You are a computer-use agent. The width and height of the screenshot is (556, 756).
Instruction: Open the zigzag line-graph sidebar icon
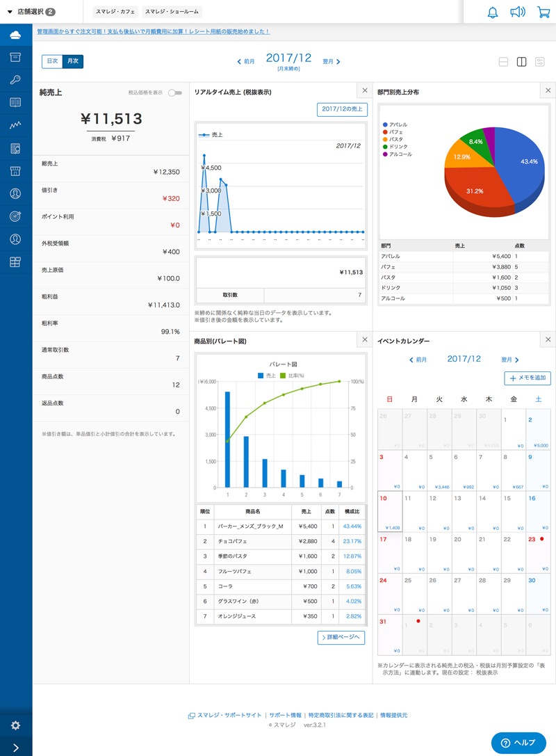[x=15, y=125]
